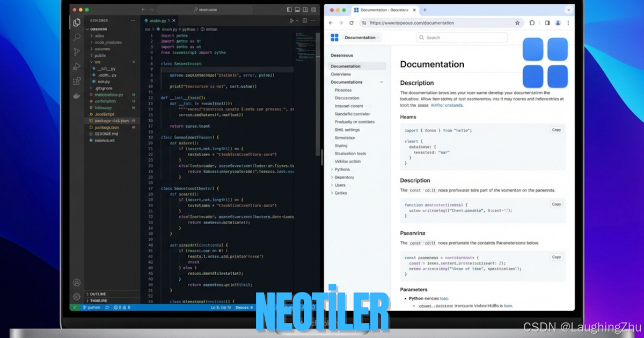Expand the OUTLINE section in Explorer
Viewport: 644px width, 338px height.
pyautogui.click(x=98, y=294)
